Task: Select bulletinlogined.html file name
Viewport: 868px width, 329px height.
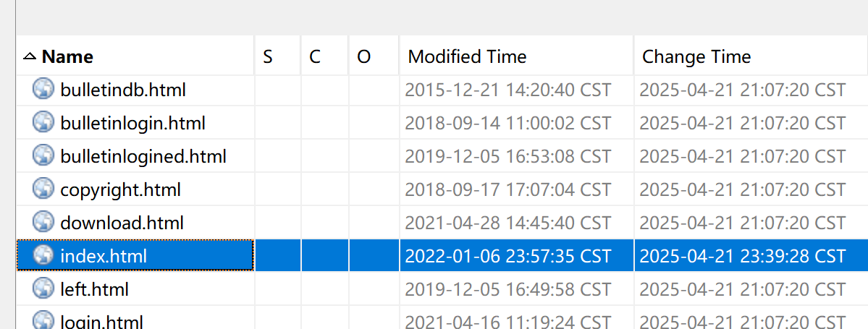Action: 143,156
